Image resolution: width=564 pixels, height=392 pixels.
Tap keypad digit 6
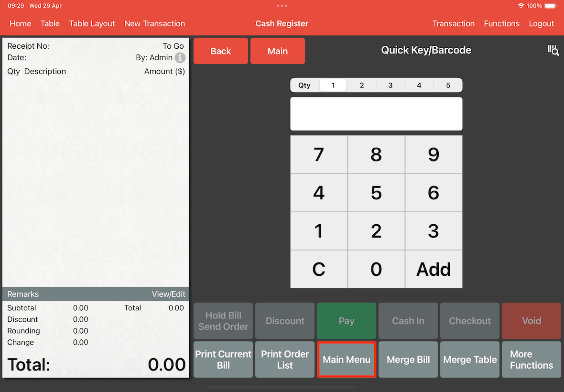coord(434,193)
